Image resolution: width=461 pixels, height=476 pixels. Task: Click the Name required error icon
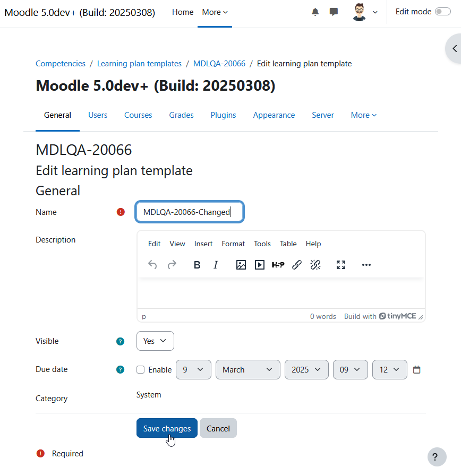click(121, 212)
